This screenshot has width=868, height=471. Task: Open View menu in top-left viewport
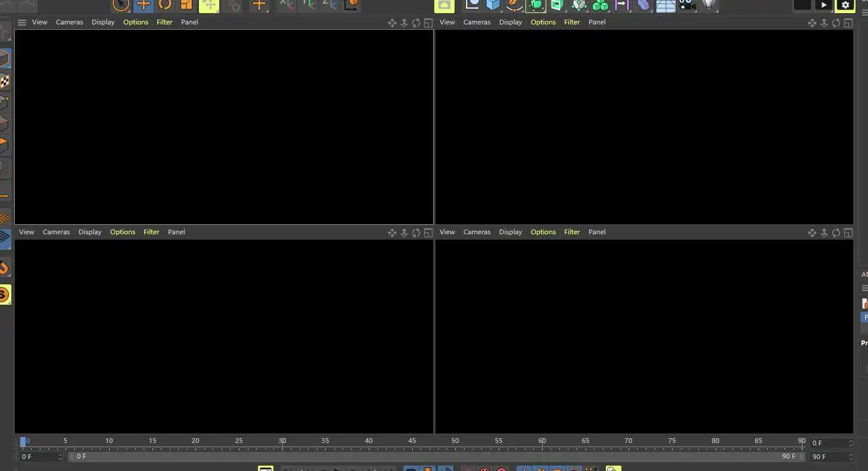click(40, 22)
